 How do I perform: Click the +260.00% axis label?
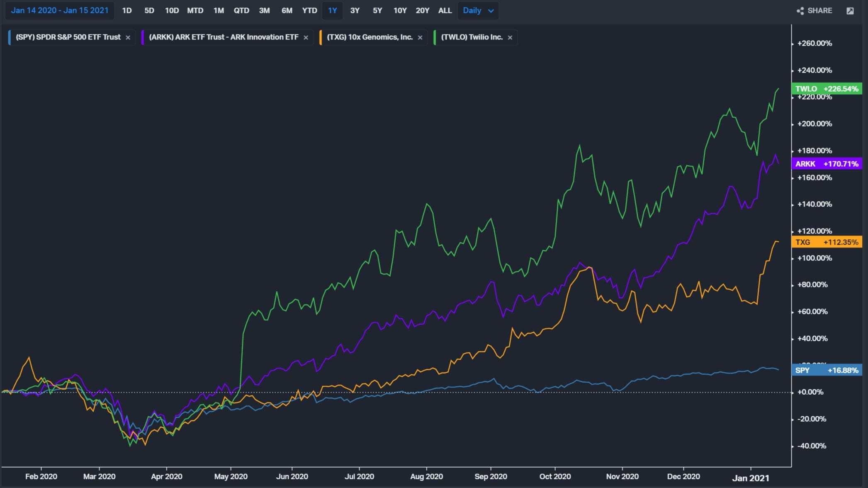click(815, 44)
